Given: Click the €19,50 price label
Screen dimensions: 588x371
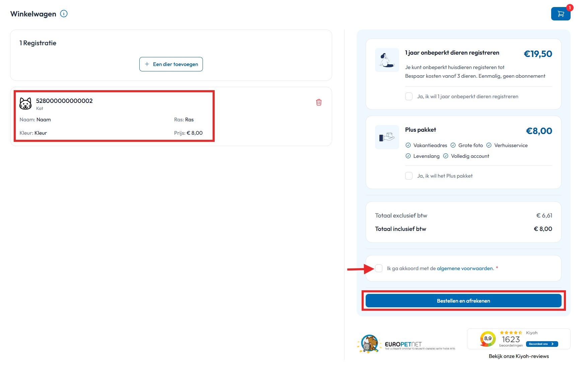Looking at the screenshot, I should (537, 54).
